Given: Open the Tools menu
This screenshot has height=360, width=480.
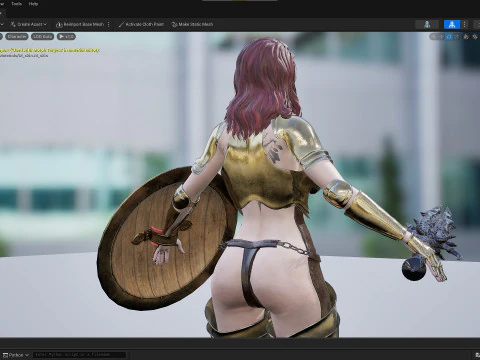Looking at the screenshot, I should [16, 4].
